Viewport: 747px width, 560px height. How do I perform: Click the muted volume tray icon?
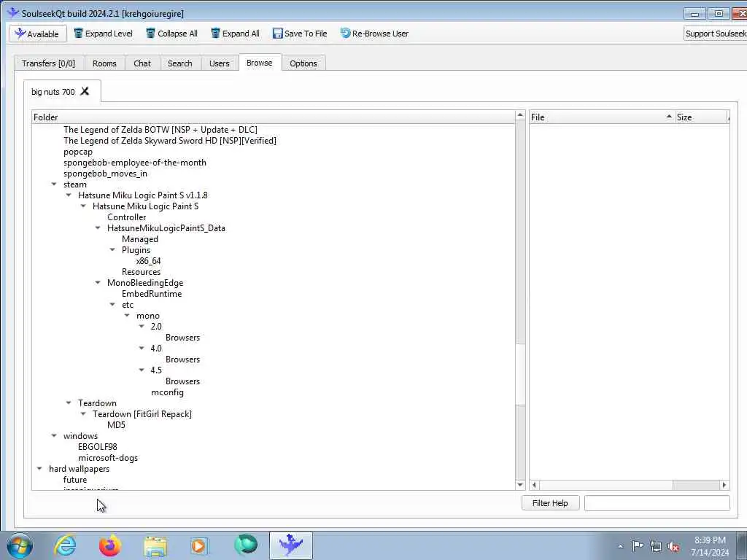(x=673, y=546)
